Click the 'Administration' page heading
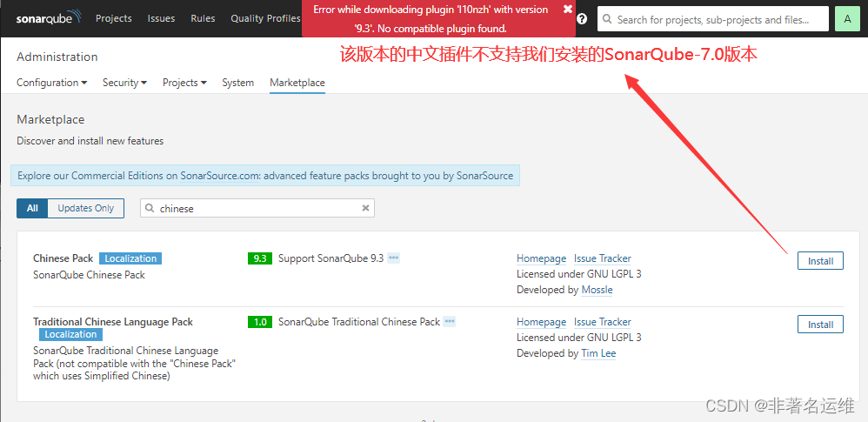The image size is (868, 422). [57, 57]
